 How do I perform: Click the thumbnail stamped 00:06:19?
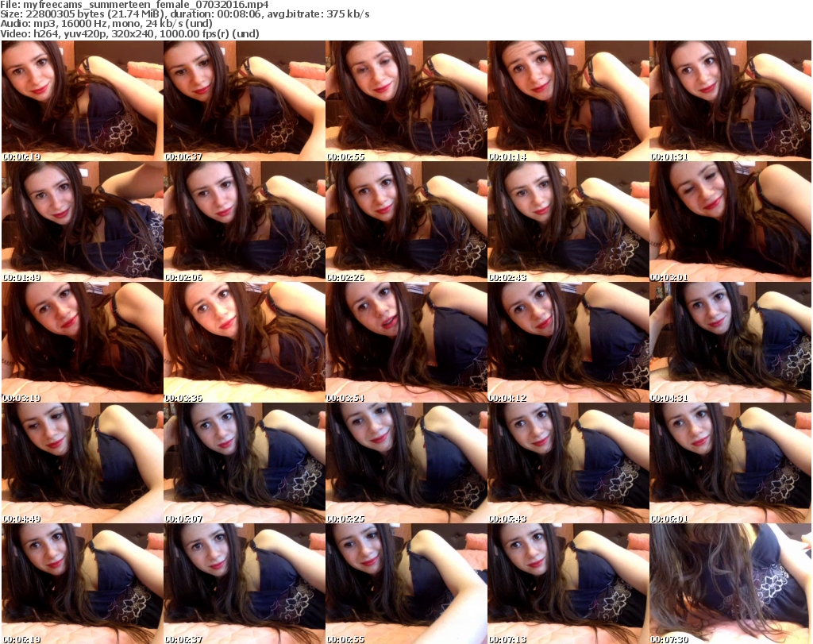(83, 584)
